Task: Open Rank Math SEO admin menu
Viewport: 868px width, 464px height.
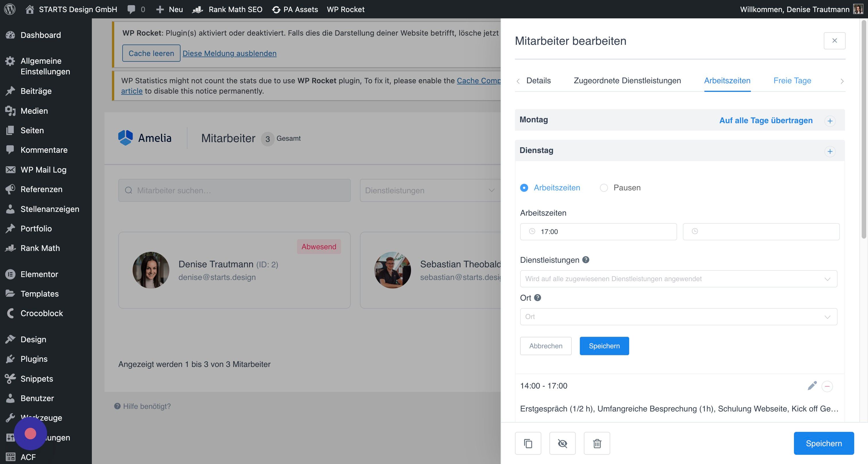Action: click(x=227, y=9)
